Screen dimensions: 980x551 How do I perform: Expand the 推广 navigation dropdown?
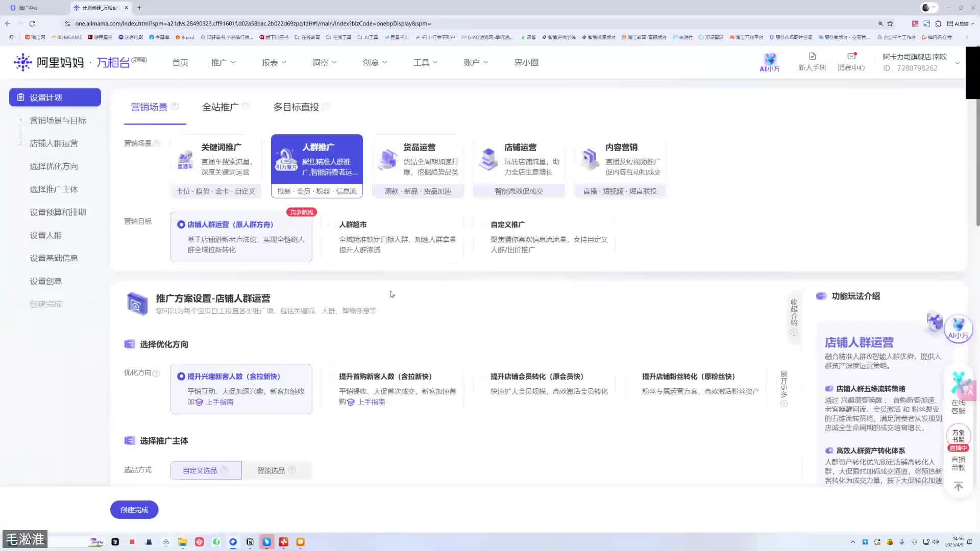tap(223, 62)
